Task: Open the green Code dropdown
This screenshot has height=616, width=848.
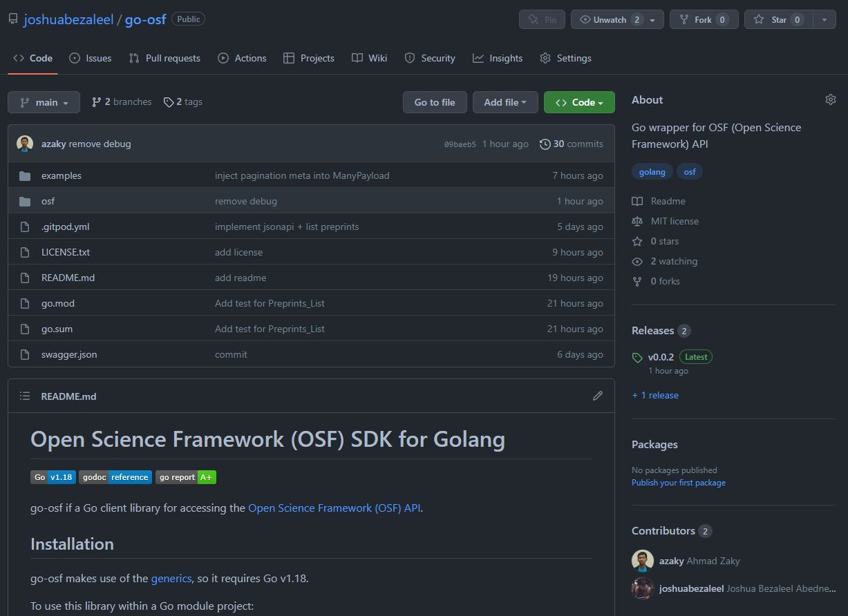Action: coord(579,102)
